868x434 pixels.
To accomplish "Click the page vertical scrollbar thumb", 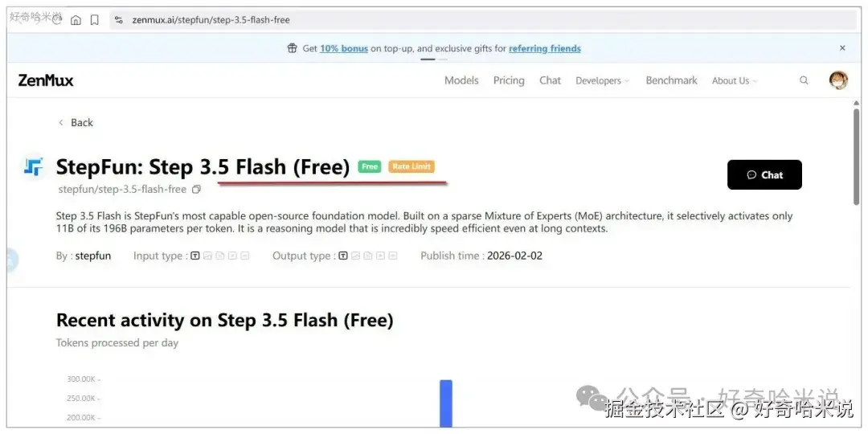I will point(857,158).
